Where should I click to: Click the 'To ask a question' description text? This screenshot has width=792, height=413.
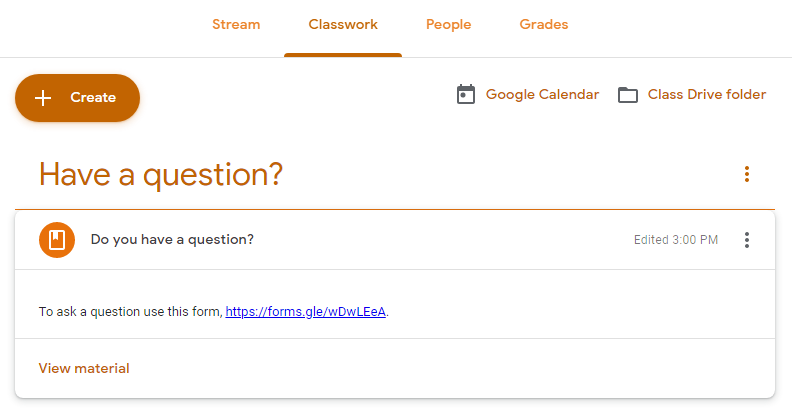pyautogui.click(x=130, y=312)
